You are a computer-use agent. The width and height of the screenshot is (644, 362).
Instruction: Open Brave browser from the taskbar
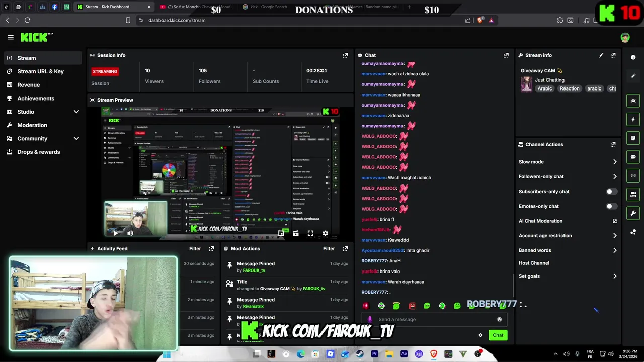click(x=433, y=354)
